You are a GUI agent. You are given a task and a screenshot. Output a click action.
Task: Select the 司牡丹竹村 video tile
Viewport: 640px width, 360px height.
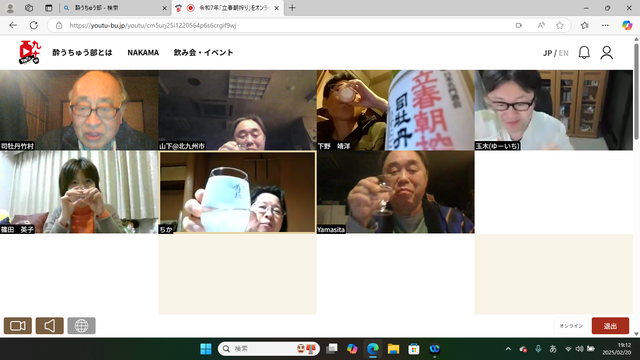point(79,110)
